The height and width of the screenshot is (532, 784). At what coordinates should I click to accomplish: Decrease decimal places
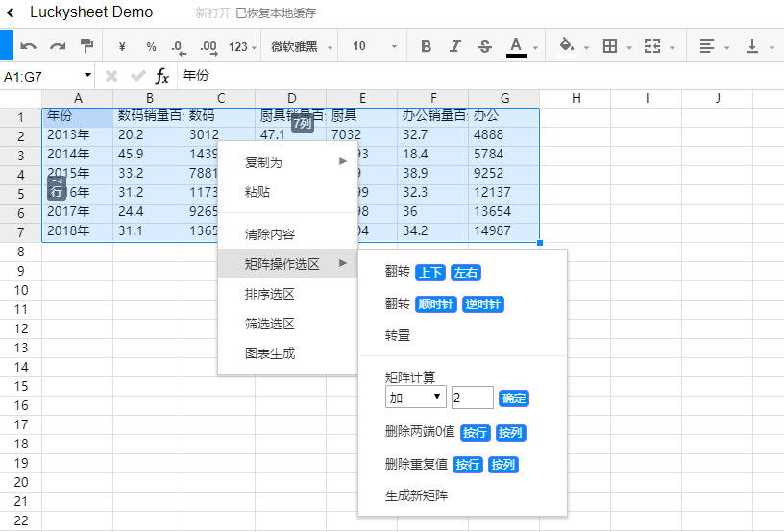179,47
